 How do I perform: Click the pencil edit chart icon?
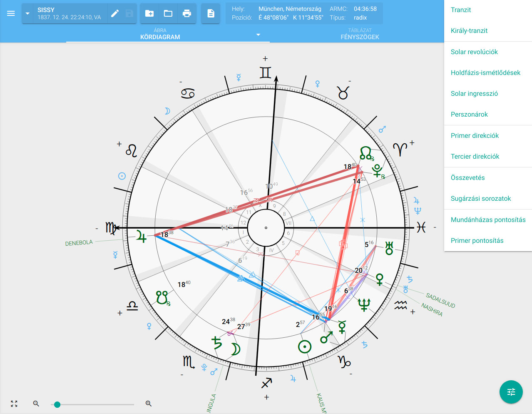[x=115, y=13]
